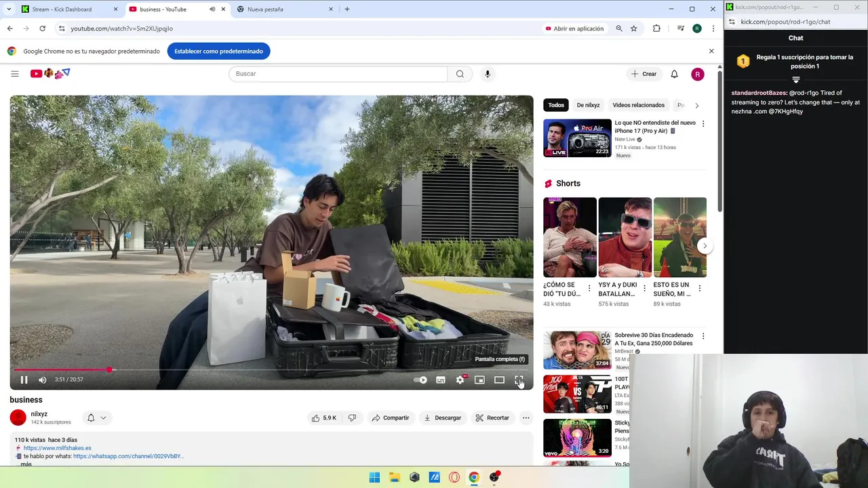Toggle autoplay switch in player
The image size is (868, 488).
pyautogui.click(x=421, y=380)
